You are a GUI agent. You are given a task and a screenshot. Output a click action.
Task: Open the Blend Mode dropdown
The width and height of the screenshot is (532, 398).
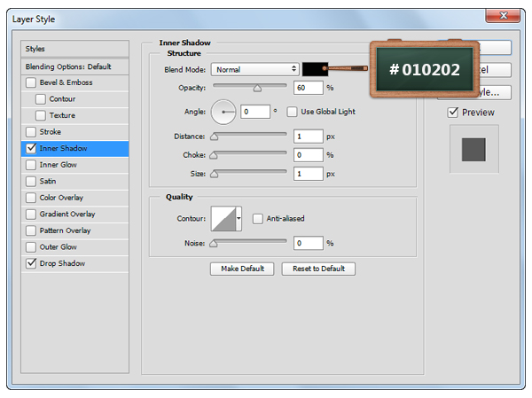254,69
